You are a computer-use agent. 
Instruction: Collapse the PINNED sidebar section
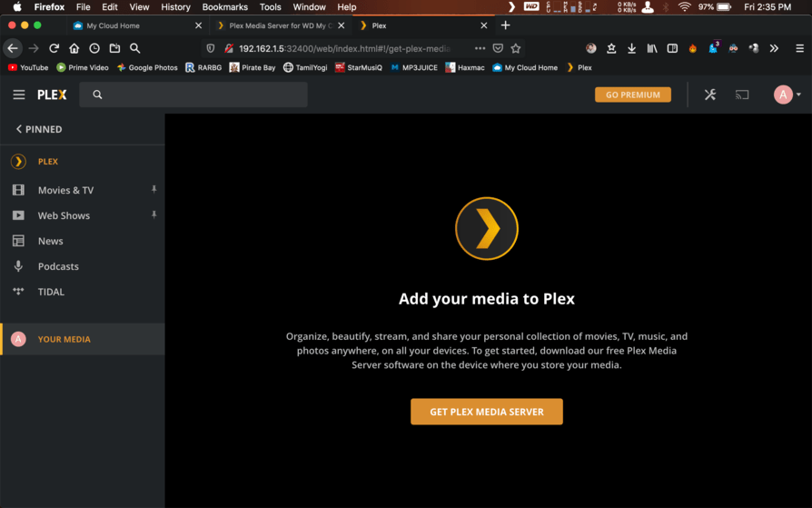pyautogui.click(x=39, y=129)
